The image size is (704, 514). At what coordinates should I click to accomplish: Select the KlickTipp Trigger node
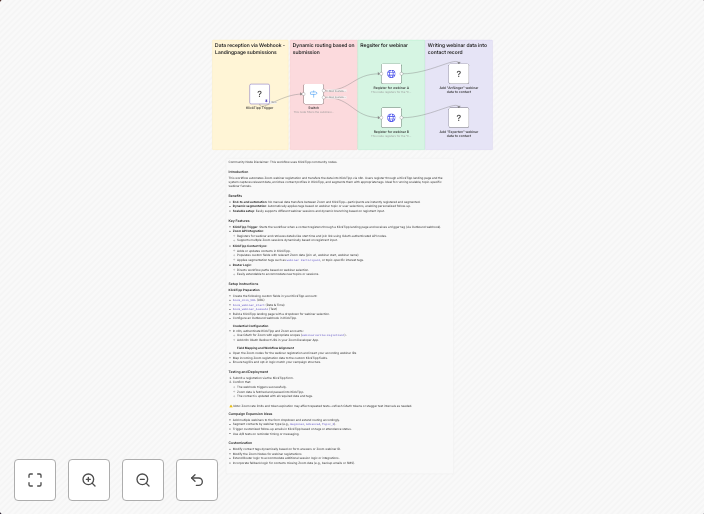pyautogui.click(x=260, y=94)
